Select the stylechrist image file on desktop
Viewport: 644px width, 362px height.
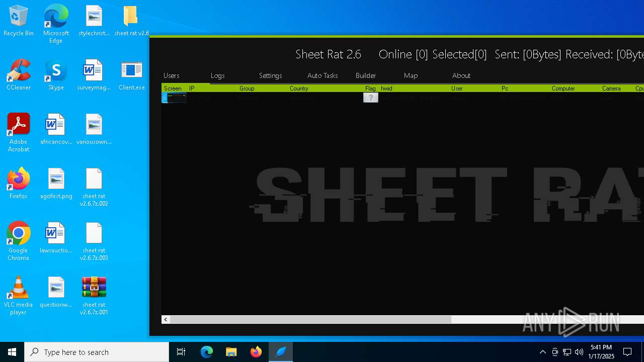tap(94, 21)
